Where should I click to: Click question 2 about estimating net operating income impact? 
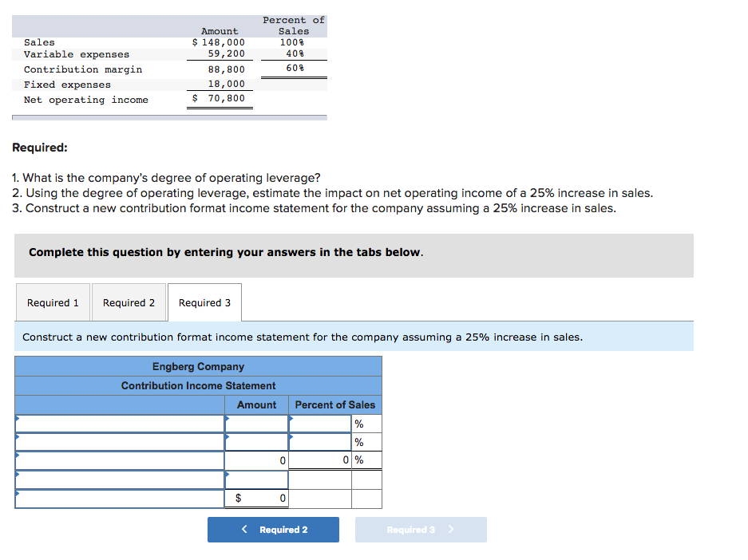[x=333, y=193]
